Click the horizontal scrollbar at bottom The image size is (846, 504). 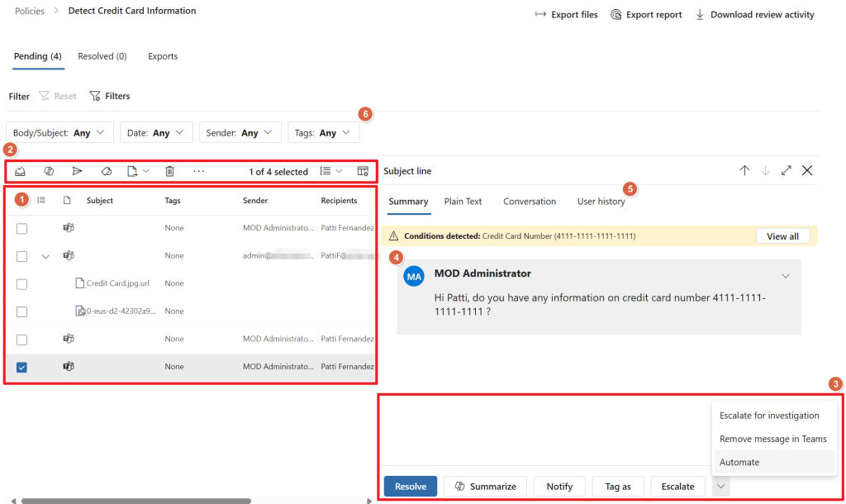click(x=136, y=501)
